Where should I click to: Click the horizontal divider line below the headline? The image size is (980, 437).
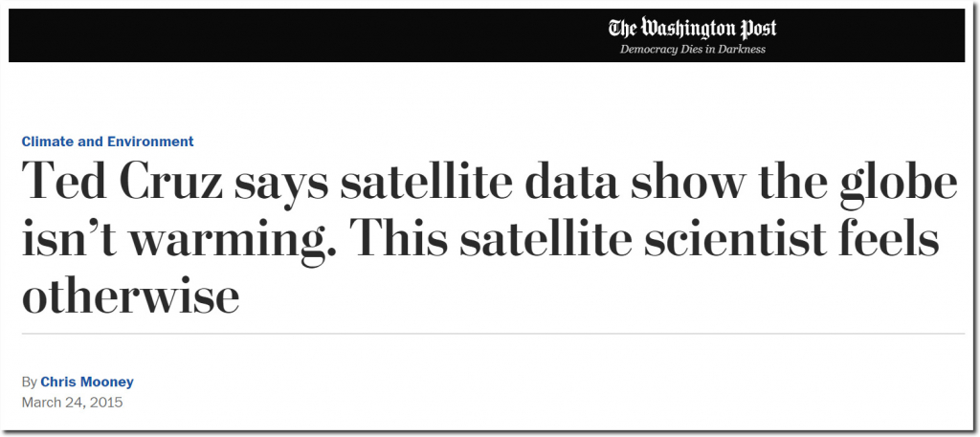pyautogui.click(x=493, y=334)
